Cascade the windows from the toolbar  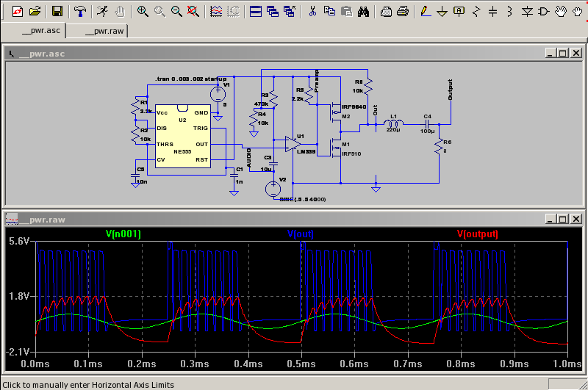click(273, 12)
